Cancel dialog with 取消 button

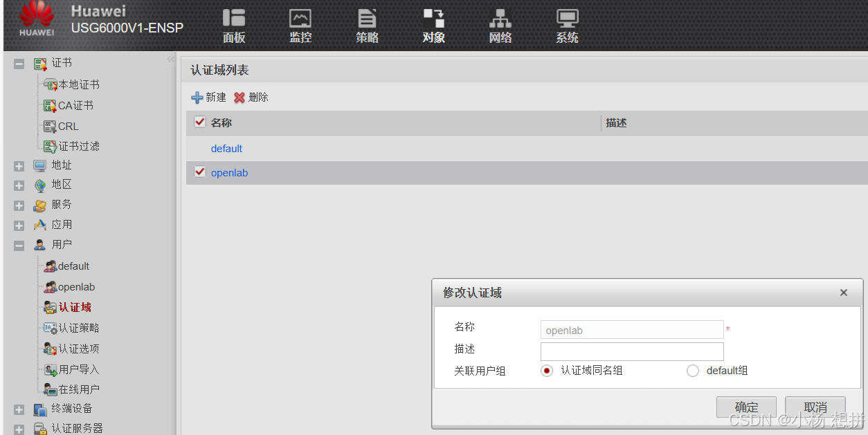(x=815, y=407)
